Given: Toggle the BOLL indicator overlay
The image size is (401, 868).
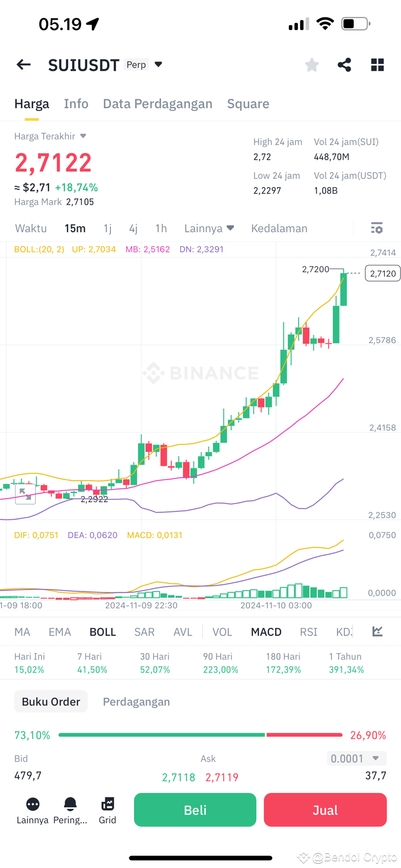Looking at the screenshot, I should tap(102, 632).
